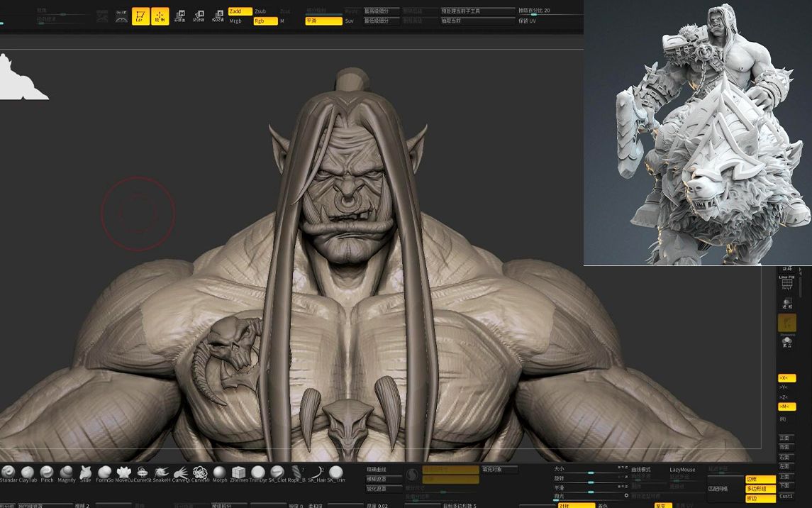812x508 pixels.
Task: Select the CurveMultiTube brush
Action: click(200, 473)
